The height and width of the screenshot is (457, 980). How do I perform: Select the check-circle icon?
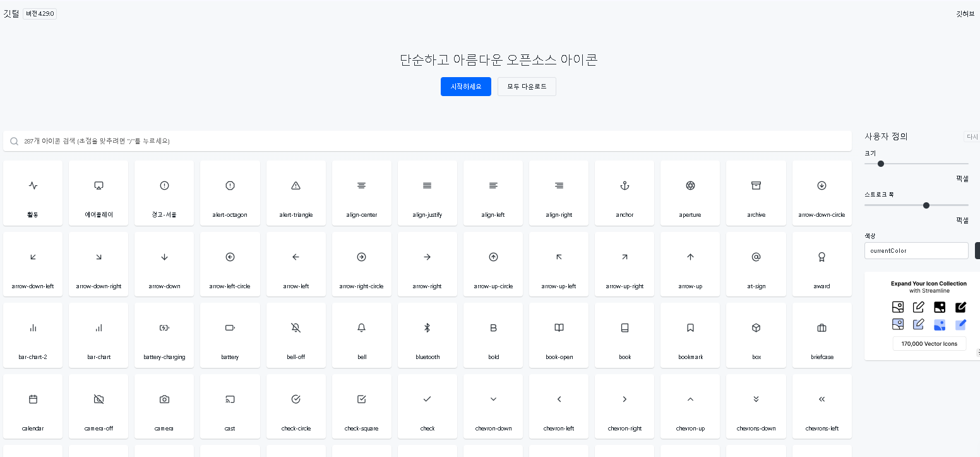point(296,406)
